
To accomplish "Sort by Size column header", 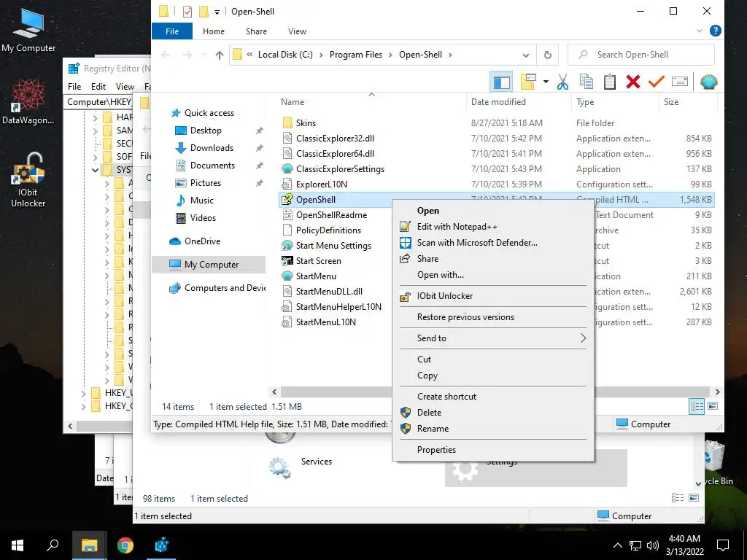I will point(687,102).
